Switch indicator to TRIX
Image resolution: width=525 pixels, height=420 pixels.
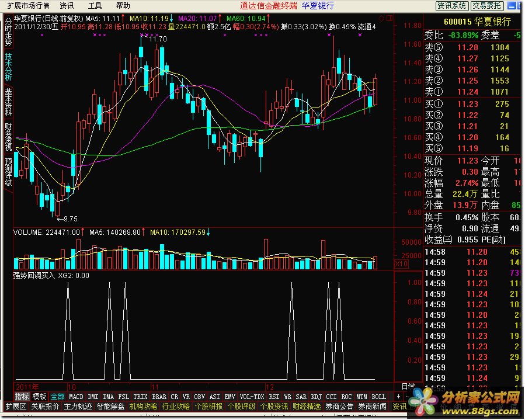[x=140, y=397]
